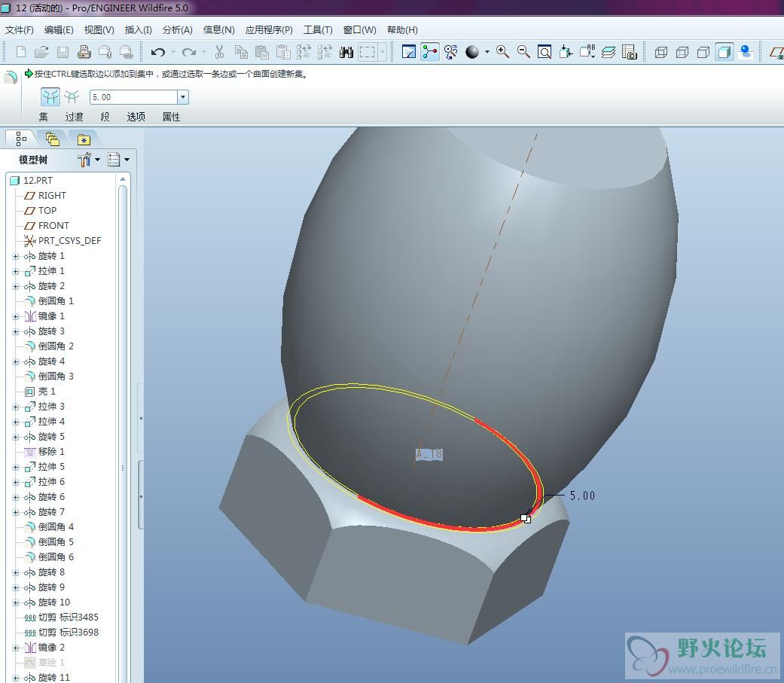The height and width of the screenshot is (683, 784).
Task: Open the 编辑(E) menu
Action: tap(59, 30)
